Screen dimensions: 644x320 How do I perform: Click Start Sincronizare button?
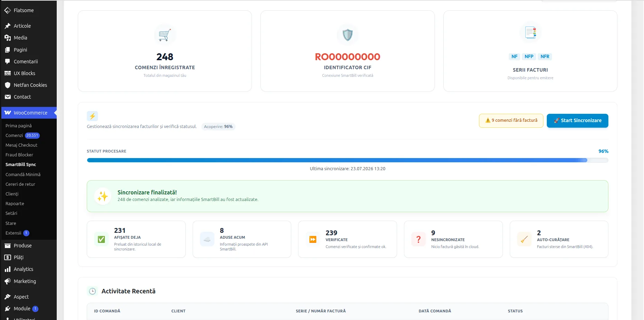[x=578, y=121]
